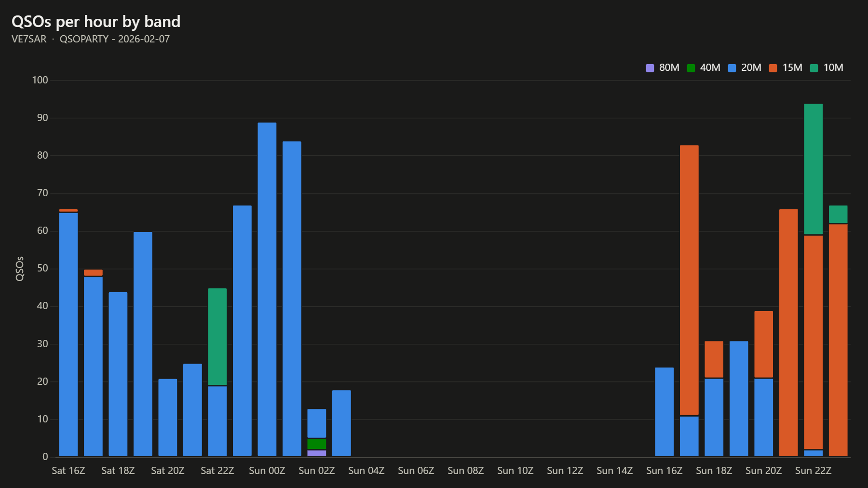Screen dimensions: 868x488
Task: Click the "Sat 22Z" x-axis label
Action: [217, 471]
